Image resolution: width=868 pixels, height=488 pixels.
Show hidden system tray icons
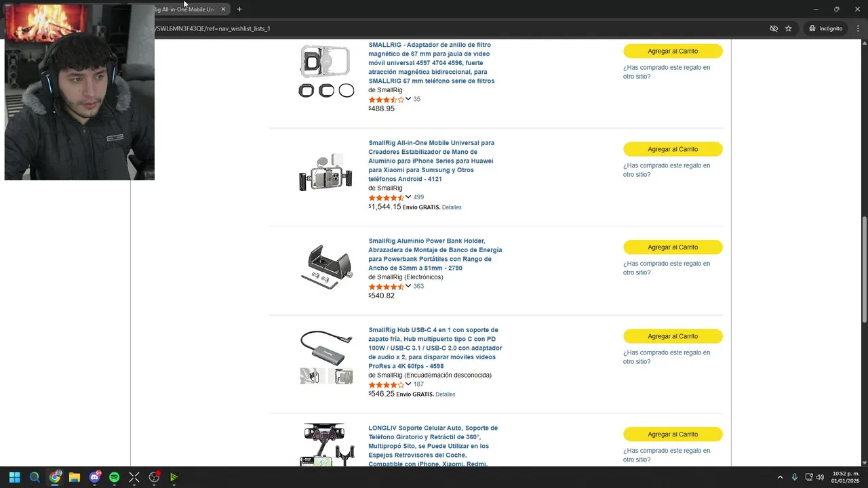(780, 477)
